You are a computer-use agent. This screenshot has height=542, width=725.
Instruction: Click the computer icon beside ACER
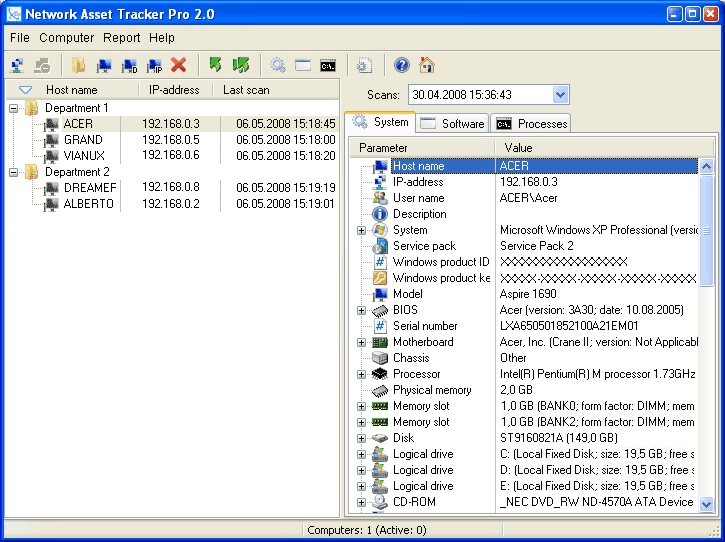coord(52,124)
